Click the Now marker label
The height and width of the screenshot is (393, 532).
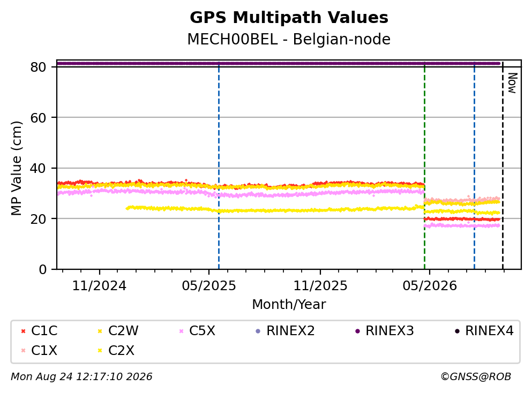tap(512, 83)
